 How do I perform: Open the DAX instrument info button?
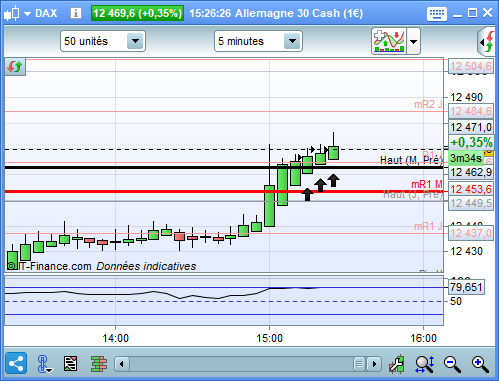tap(76, 13)
